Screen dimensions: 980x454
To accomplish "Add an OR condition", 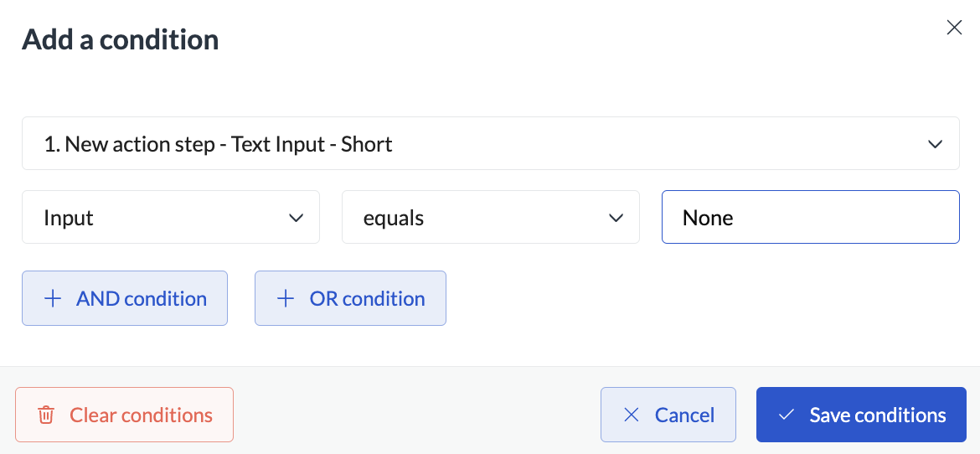I will coord(350,298).
